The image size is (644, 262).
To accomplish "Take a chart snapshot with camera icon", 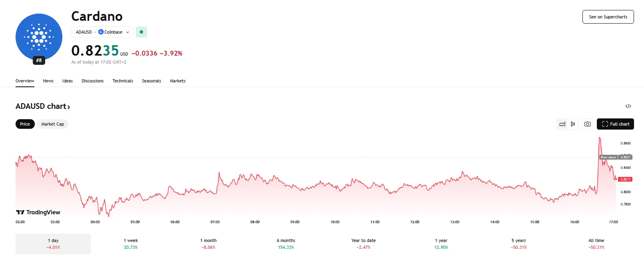I will (587, 124).
